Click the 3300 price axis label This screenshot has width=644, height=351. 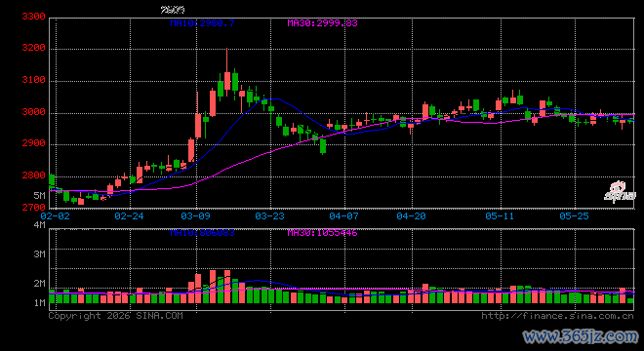tap(33, 17)
